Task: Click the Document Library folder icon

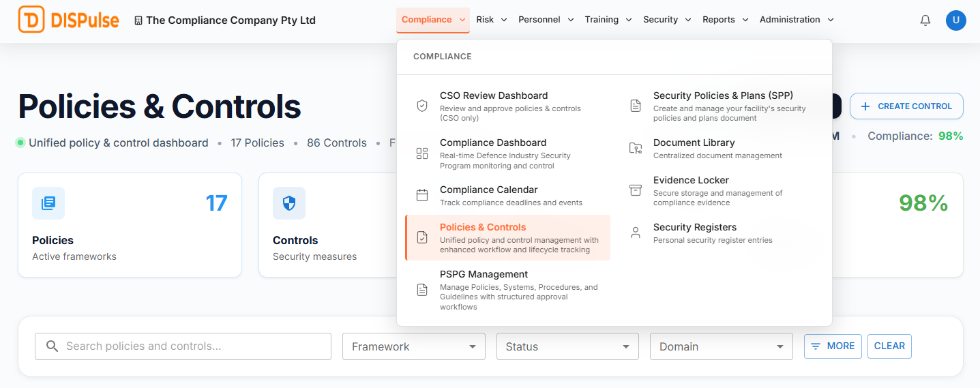Action: [x=636, y=148]
